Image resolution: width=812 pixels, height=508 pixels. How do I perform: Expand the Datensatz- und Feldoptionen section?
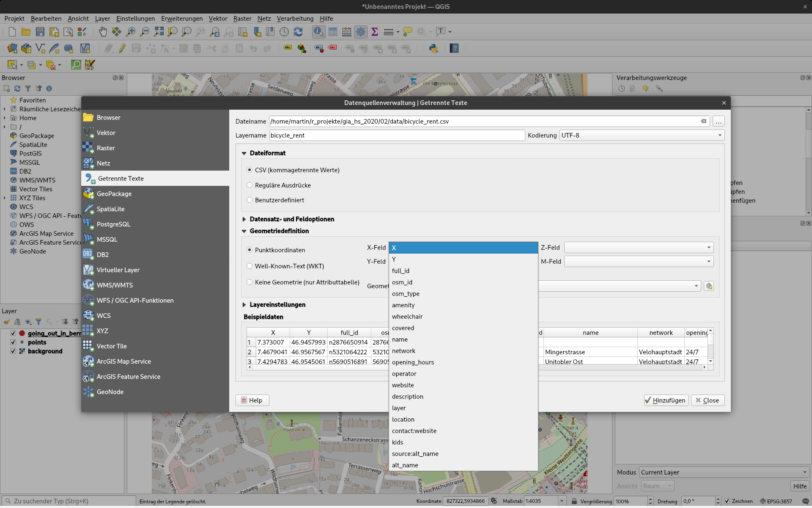pos(244,219)
